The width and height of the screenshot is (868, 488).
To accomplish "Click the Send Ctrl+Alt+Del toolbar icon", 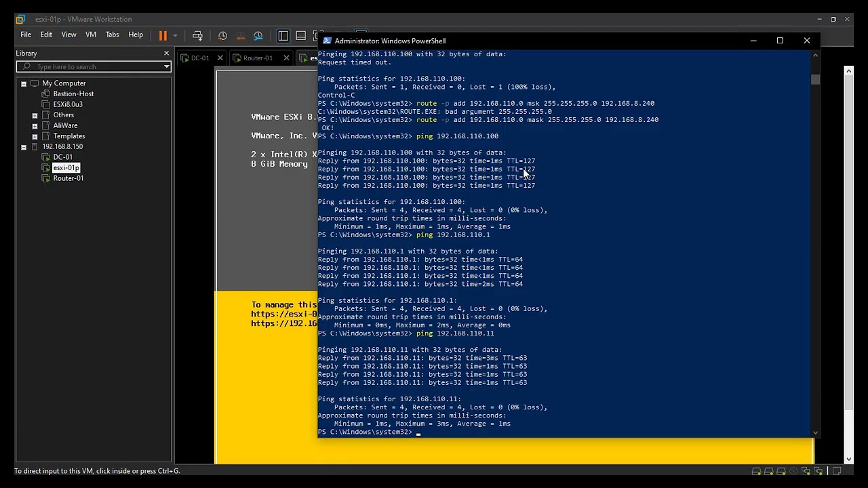I will coord(197,35).
